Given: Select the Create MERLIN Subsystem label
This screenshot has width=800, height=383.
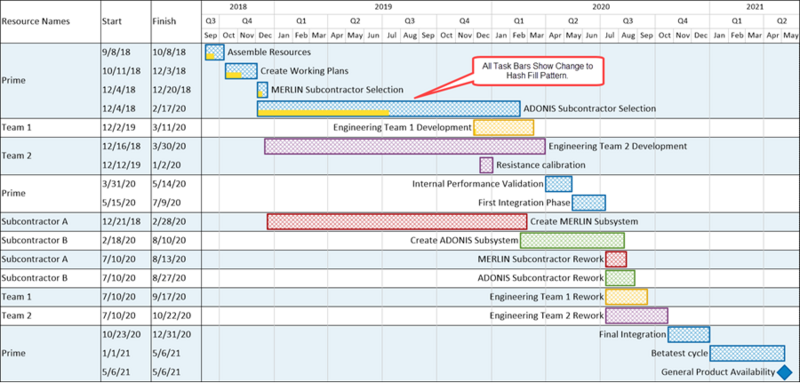Looking at the screenshot, I should (x=584, y=222).
